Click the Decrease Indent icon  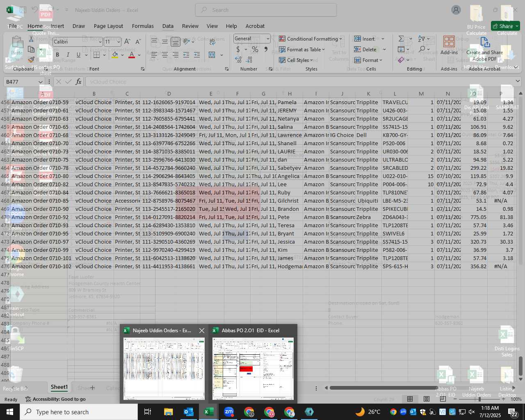click(186, 55)
